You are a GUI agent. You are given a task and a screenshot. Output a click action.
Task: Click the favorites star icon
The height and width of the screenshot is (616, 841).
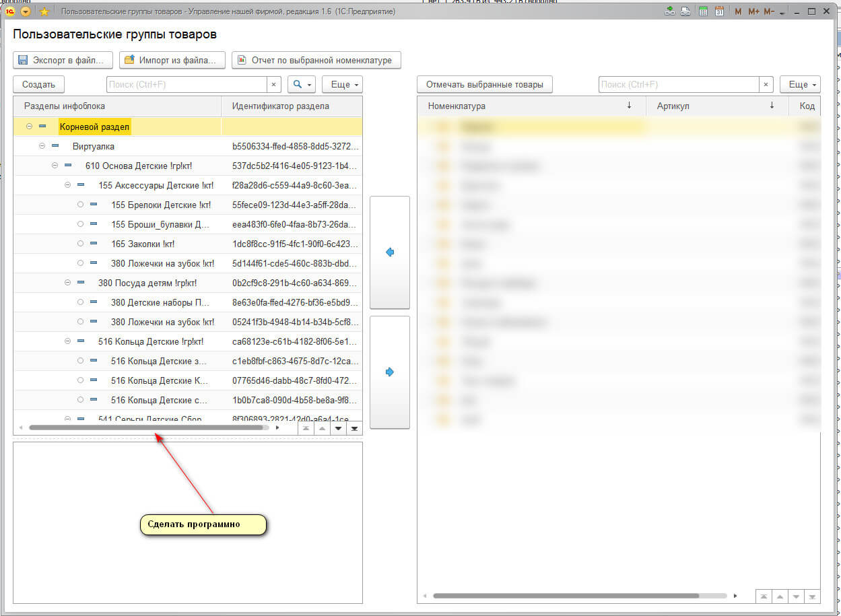[44, 11]
